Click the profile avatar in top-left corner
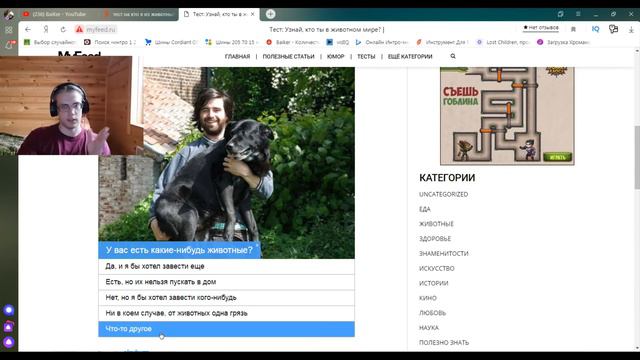Viewport: 640px width, 360px height. (9, 15)
